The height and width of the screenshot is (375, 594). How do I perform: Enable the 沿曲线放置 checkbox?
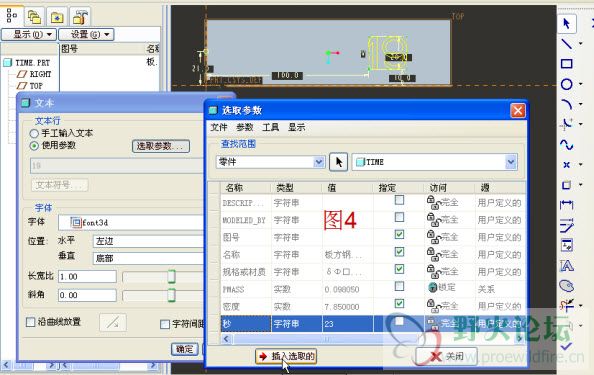(x=31, y=322)
